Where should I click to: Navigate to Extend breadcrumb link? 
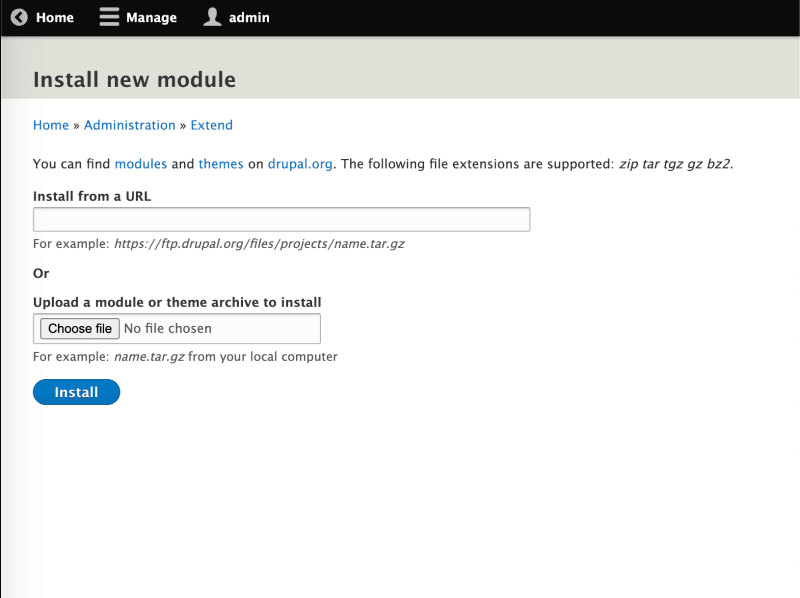coord(211,125)
